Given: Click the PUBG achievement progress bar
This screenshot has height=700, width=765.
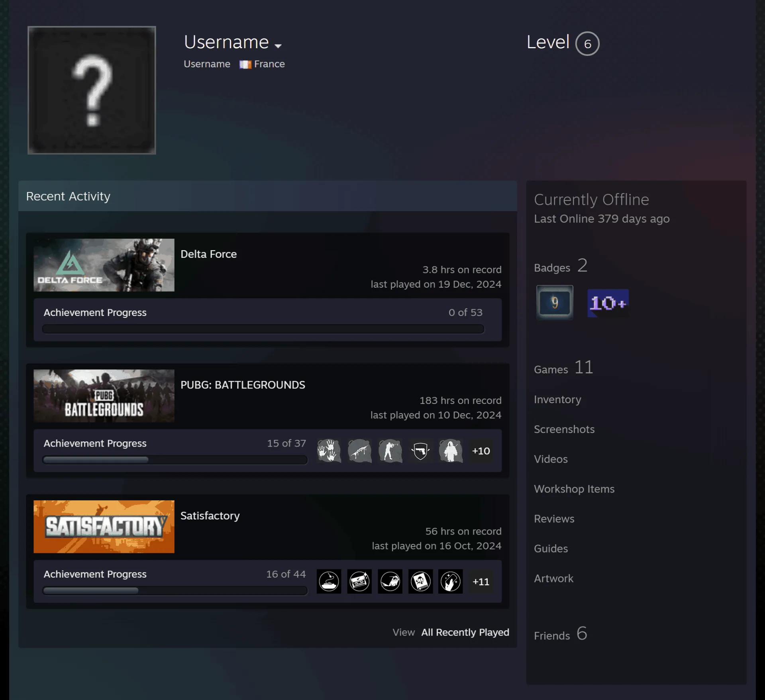Looking at the screenshot, I should click(175, 460).
